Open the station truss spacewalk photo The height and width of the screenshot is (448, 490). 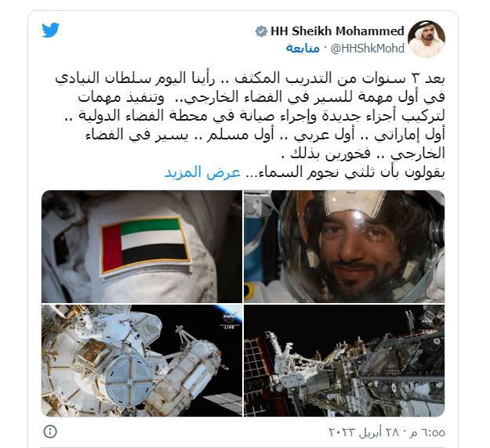coord(344,360)
